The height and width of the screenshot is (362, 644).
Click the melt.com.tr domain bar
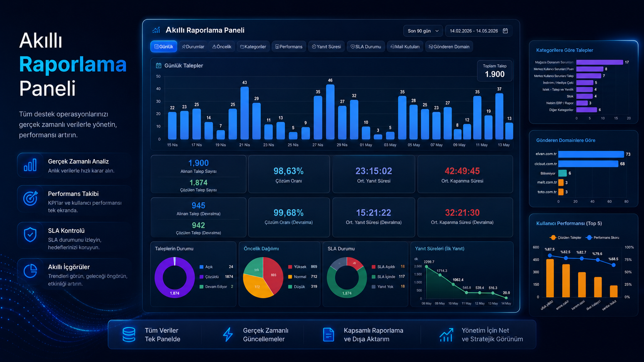(561, 183)
